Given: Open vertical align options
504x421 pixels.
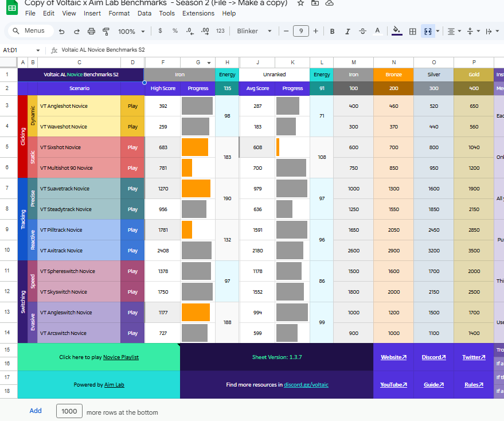Looking at the screenshot, I should point(473,31).
